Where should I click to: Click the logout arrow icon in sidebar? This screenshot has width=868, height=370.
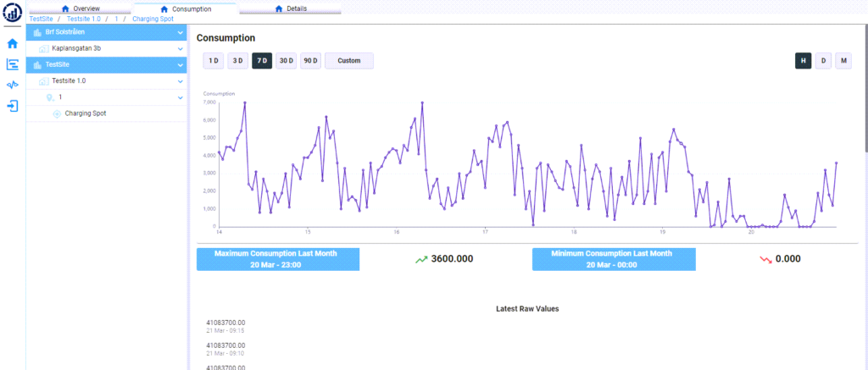[12, 107]
